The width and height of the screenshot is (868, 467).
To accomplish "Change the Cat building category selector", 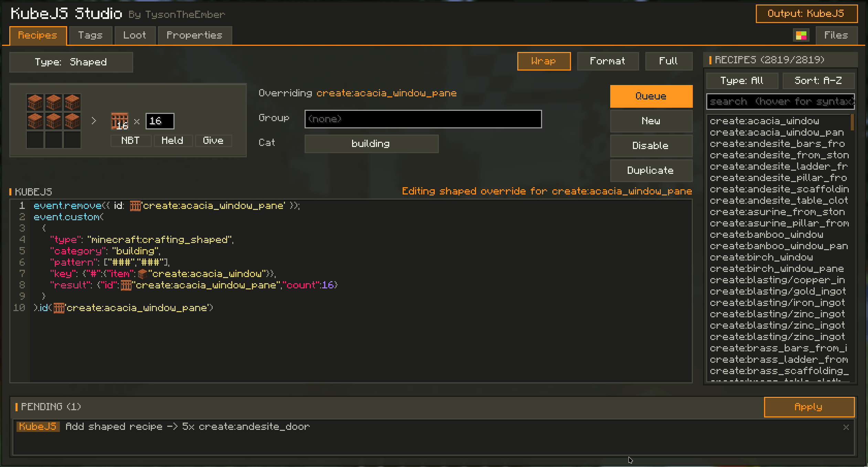I will 371,144.
